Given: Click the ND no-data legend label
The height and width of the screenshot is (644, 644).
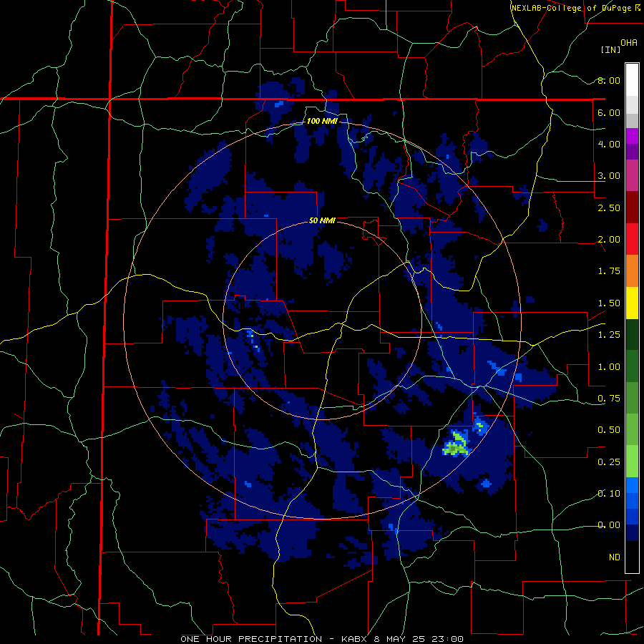Looking at the screenshot, I should tap(615, 557).
